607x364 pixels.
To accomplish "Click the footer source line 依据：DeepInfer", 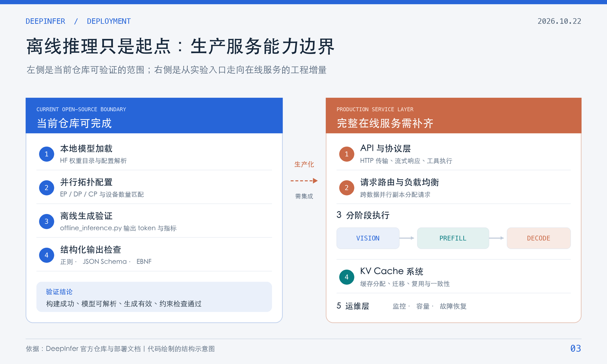I will pyautogui.click(x=120, y=349).
